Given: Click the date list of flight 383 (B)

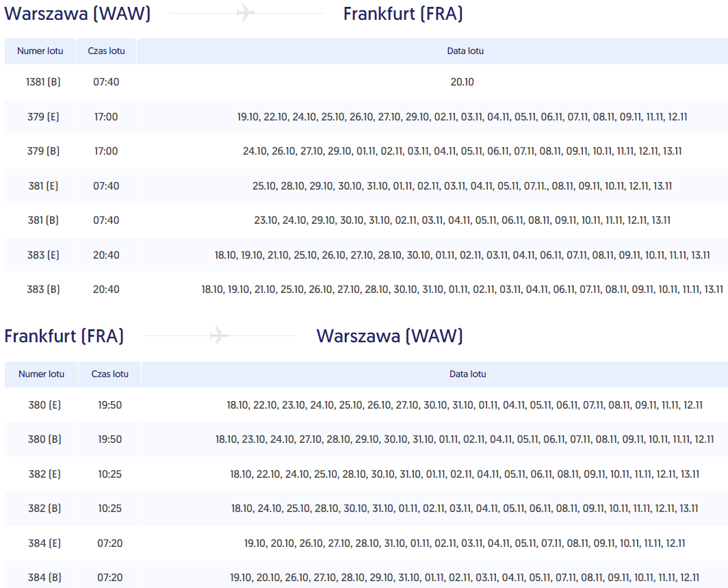Looking at the screenshot, I should pyautogui.click(x=463, y=290).
